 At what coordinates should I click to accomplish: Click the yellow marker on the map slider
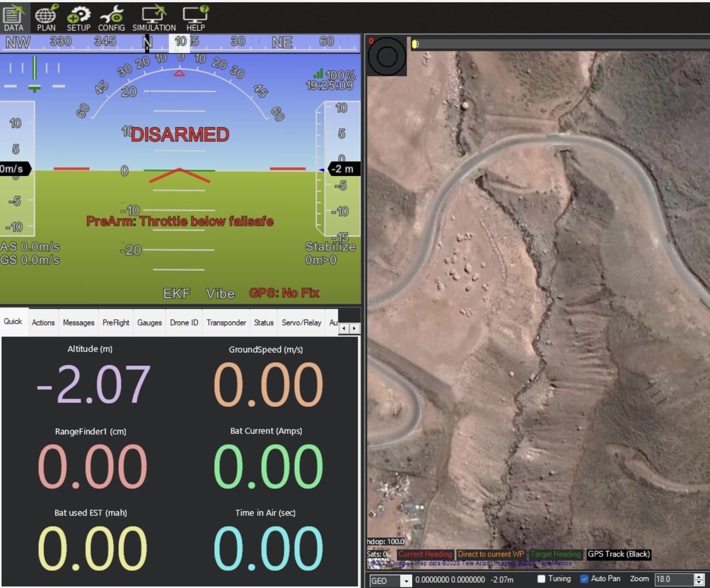[415, 44]
